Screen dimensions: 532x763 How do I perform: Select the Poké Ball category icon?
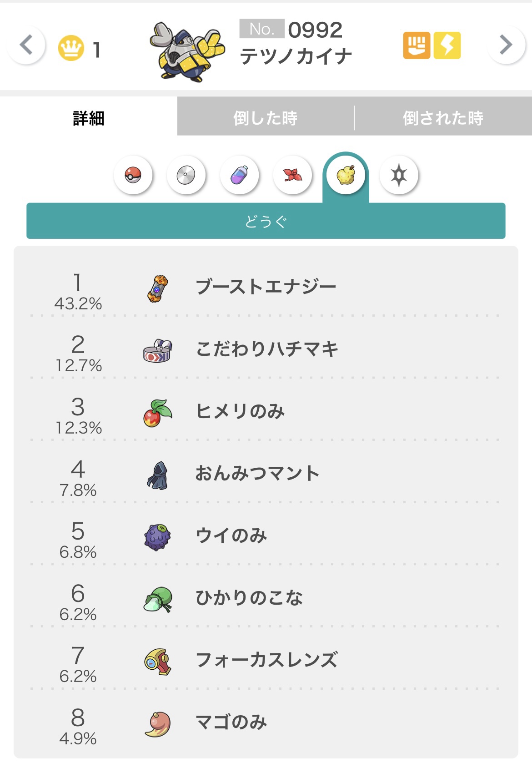pos(133,175)
